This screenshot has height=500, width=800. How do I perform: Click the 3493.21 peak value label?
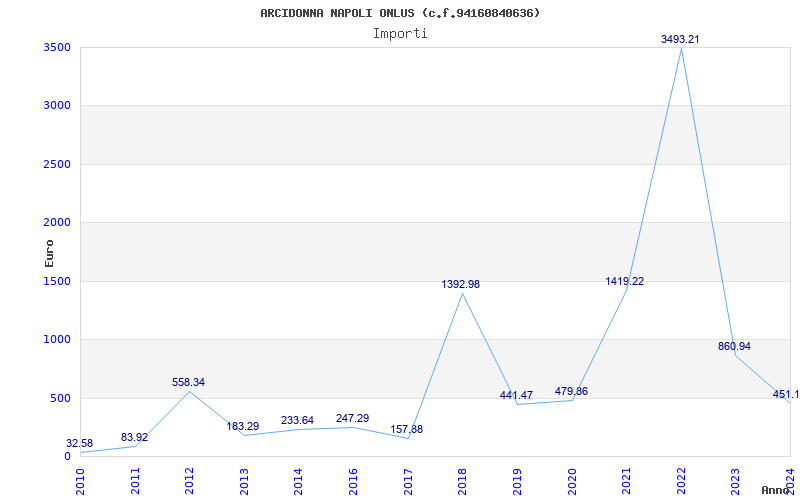[x=680, y=39]
